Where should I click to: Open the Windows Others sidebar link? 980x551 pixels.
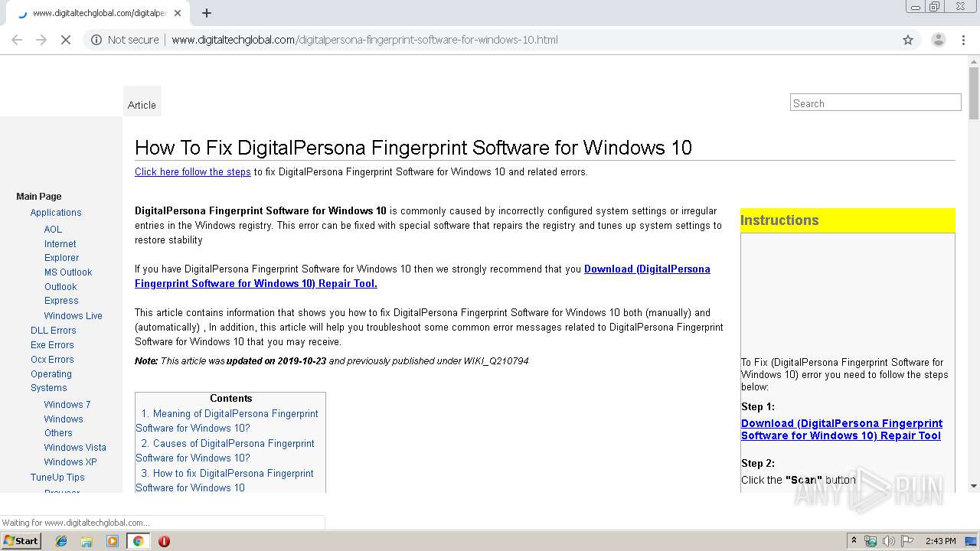pos(64,426)
